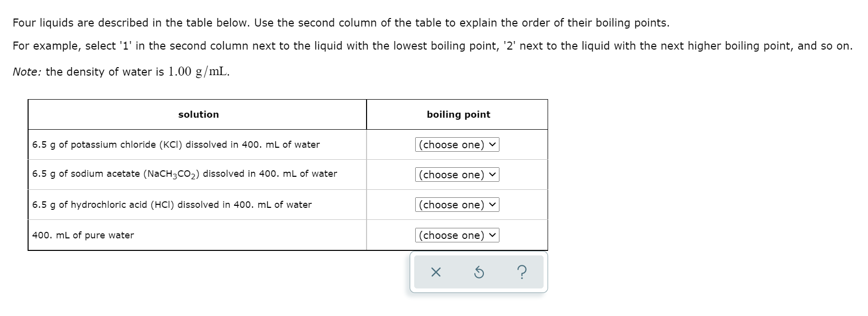Viewport: 868px width, 316px height.
Task: Click the X clear answer icon
Action: [436, 272]
